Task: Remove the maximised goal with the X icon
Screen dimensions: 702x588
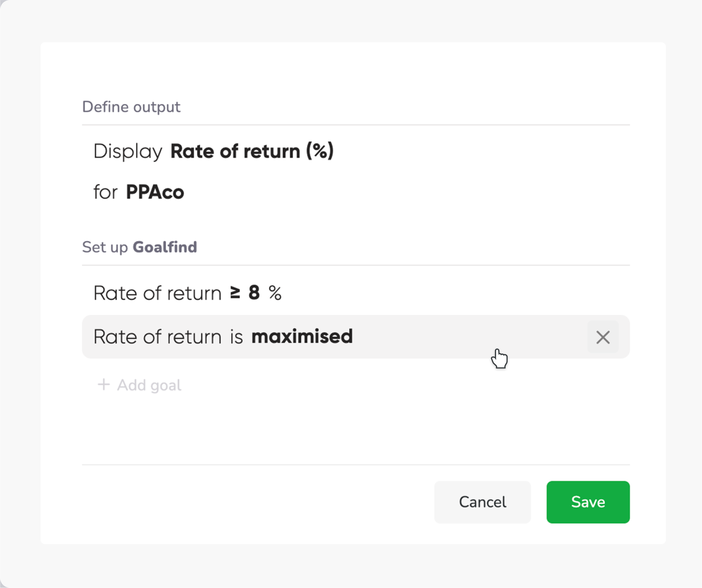Action: pos(603,337)
